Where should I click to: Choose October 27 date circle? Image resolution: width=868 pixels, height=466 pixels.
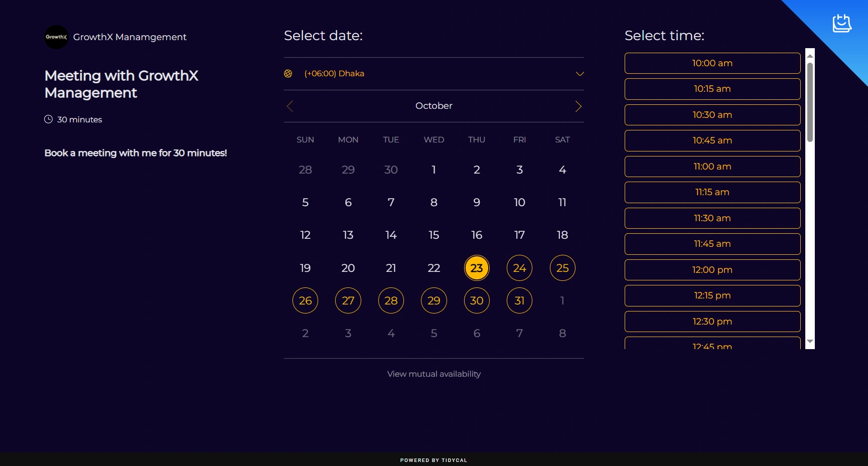[348, 300]
